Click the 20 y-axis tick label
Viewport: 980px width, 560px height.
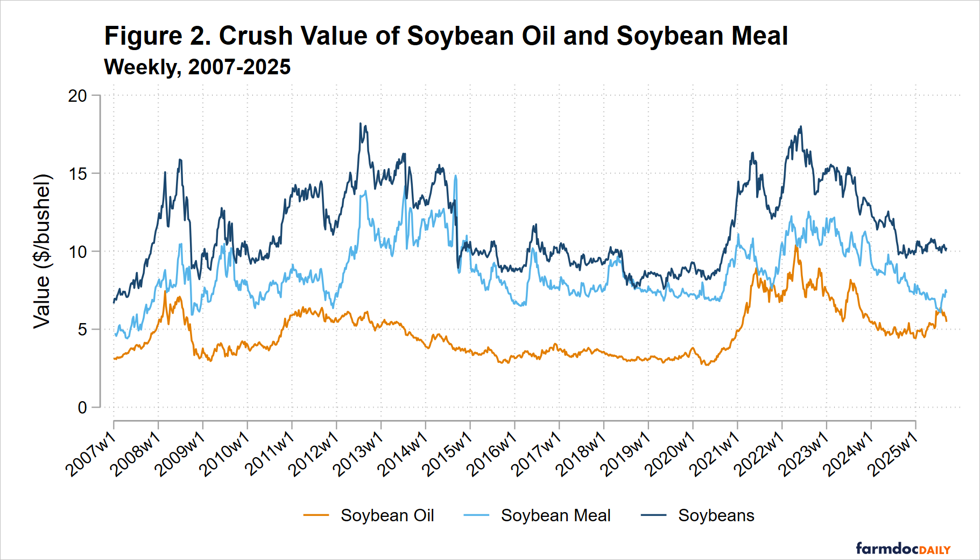[x=77, y=96]
